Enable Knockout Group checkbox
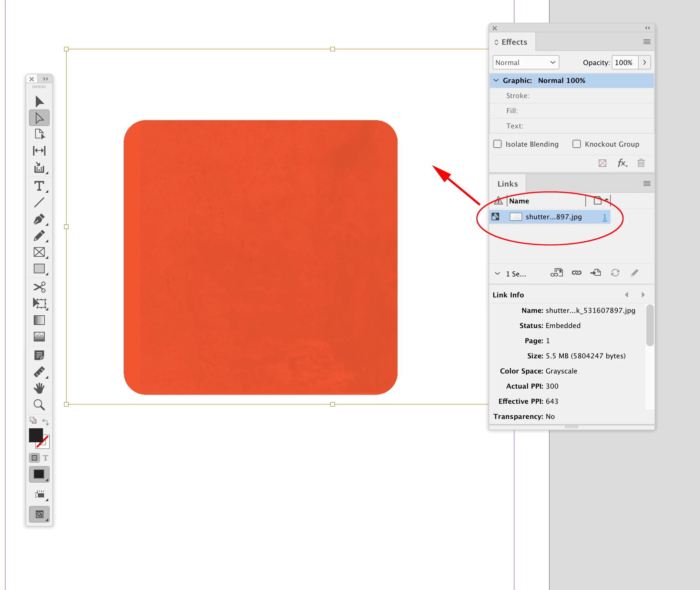700x590 pixels. coord(576,144)
